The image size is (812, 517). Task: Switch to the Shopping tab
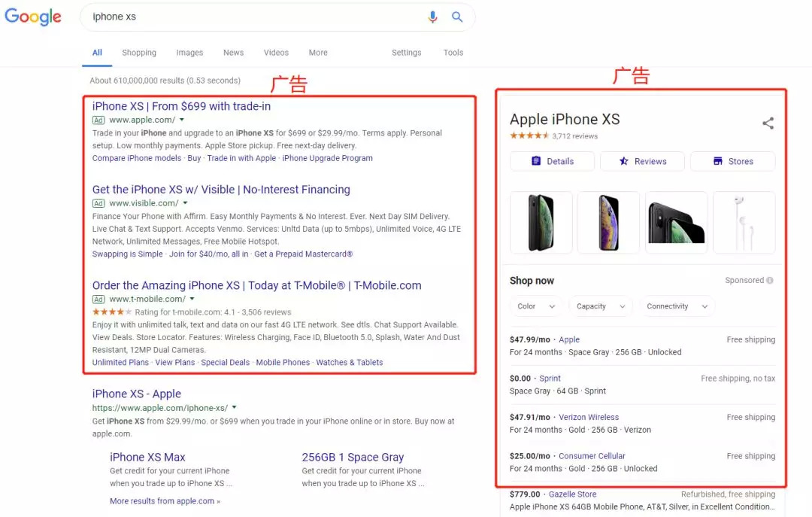tap(139, 53)
